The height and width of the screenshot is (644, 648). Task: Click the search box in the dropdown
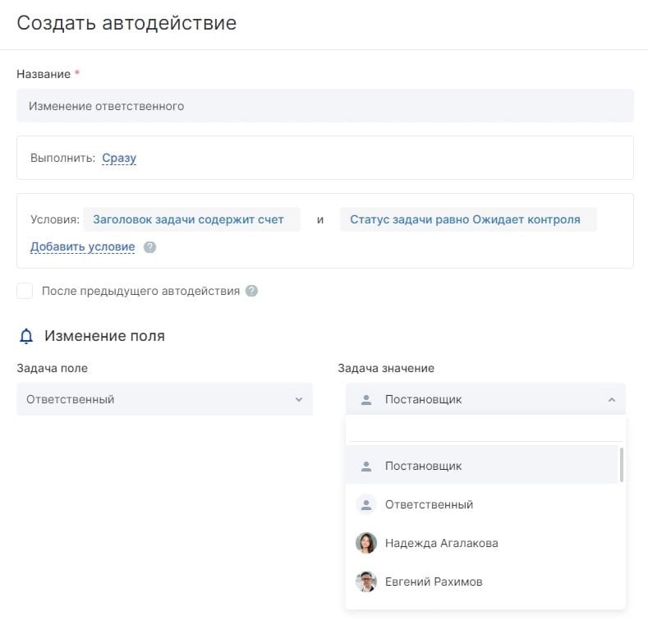(x=485, y=430)
